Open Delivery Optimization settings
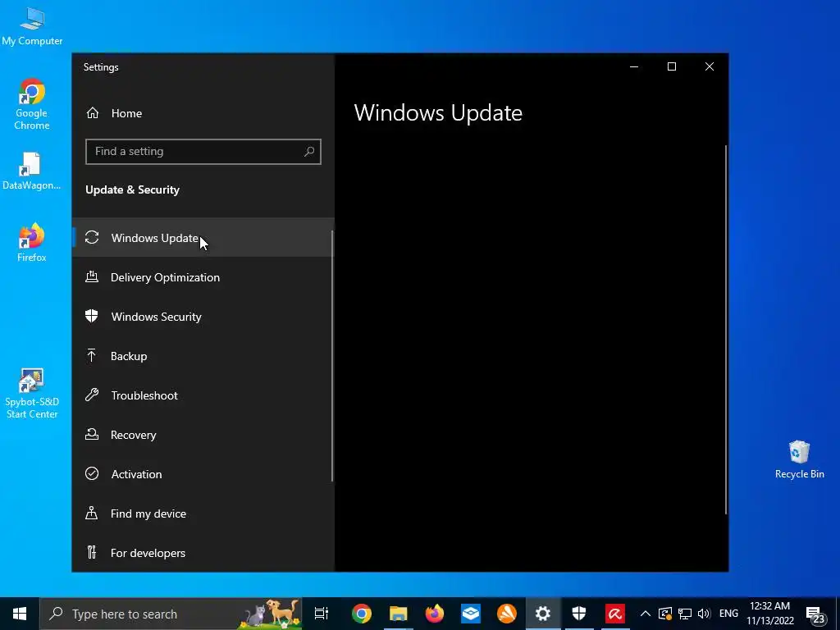Image resolution: width=840 pixels, height=630 pixels. point(203,277)
